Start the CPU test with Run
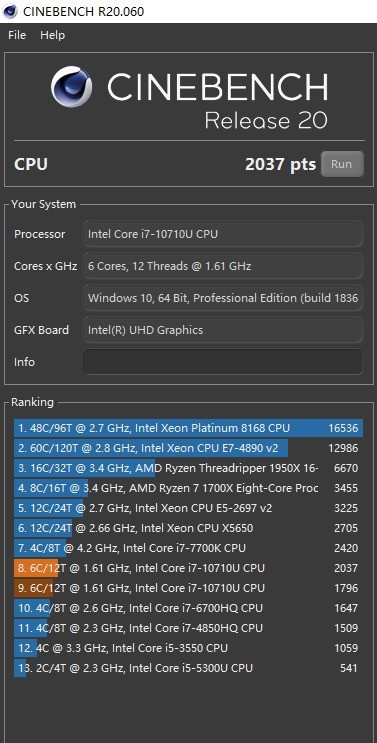Viewport: 377px width, 743px height. tap(342, 164)
